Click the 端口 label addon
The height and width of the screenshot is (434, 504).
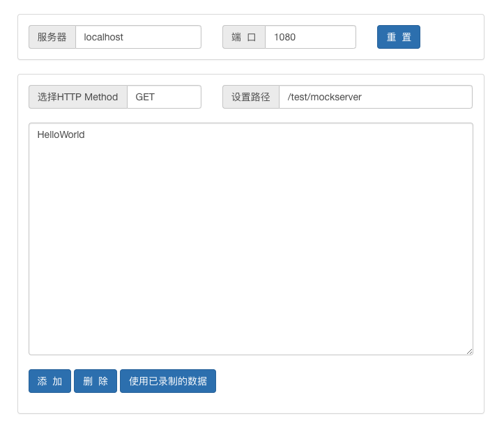coord(244,37)
